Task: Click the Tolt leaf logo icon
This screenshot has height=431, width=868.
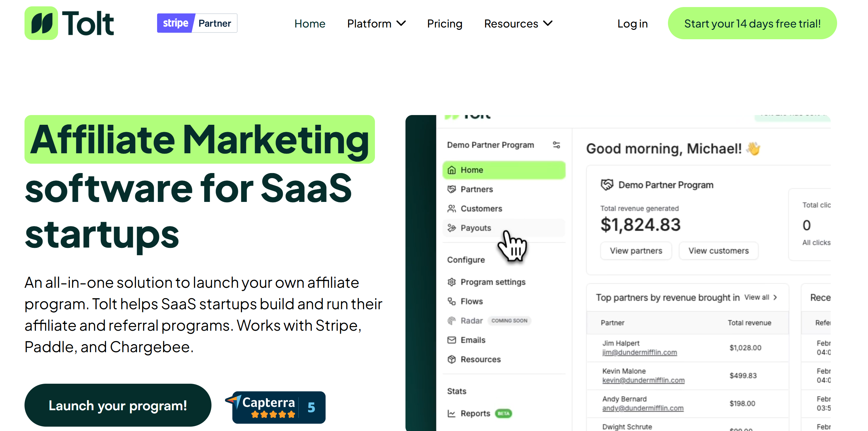Action: tap(41, 23)
